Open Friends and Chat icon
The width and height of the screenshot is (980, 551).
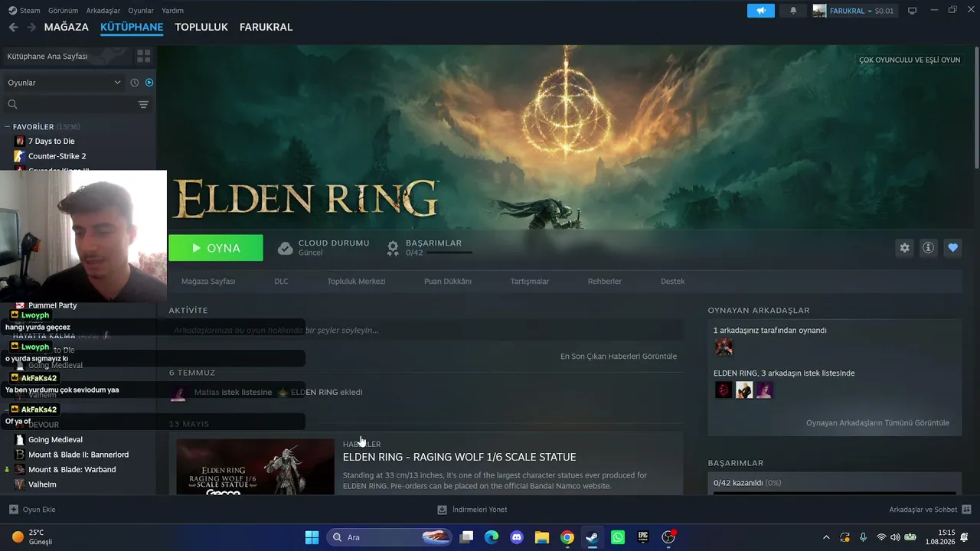966,510
